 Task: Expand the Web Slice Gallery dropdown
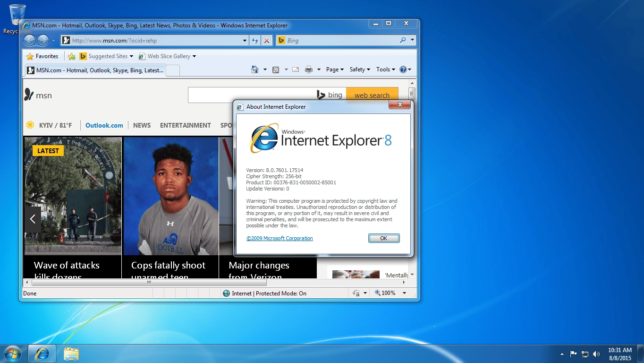tap(194, 56)
